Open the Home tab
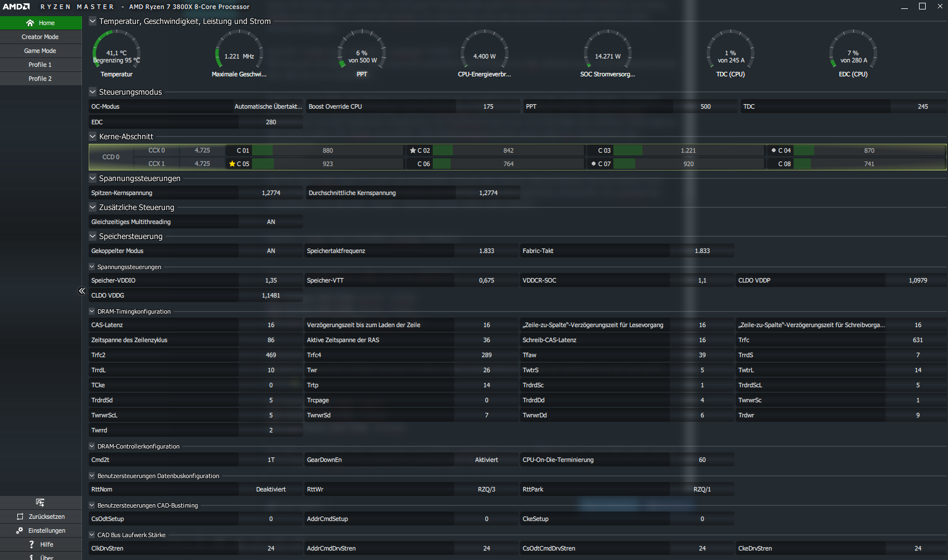This screenshot has width=948, height=560. (x=41, y=23)
